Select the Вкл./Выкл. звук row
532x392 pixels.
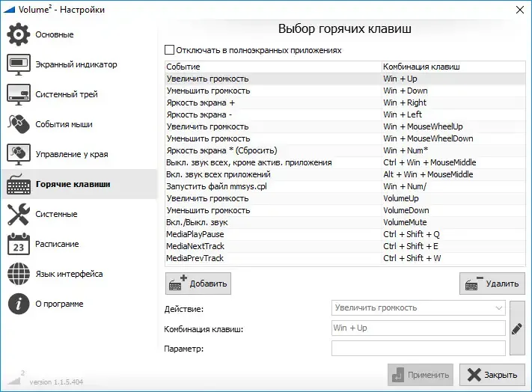[x=346, y=222]
